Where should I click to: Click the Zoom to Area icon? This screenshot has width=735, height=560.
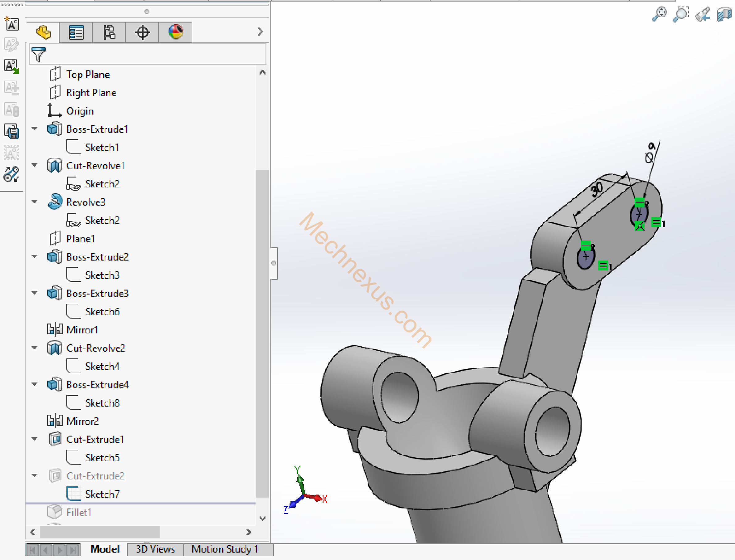(681, 14)
